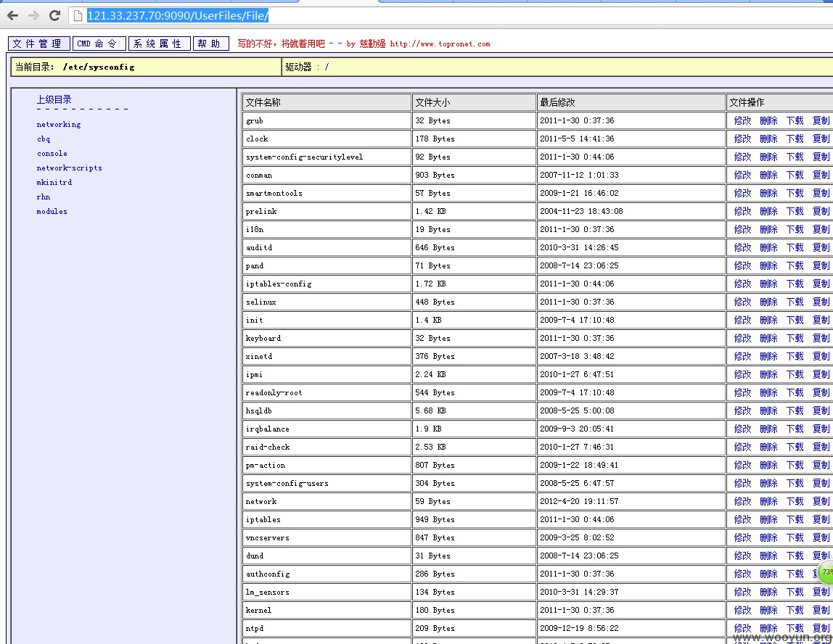The height and width of the screenshot is (644, 833).
Task: Open the cbq folder
Action: click(44, 139)
